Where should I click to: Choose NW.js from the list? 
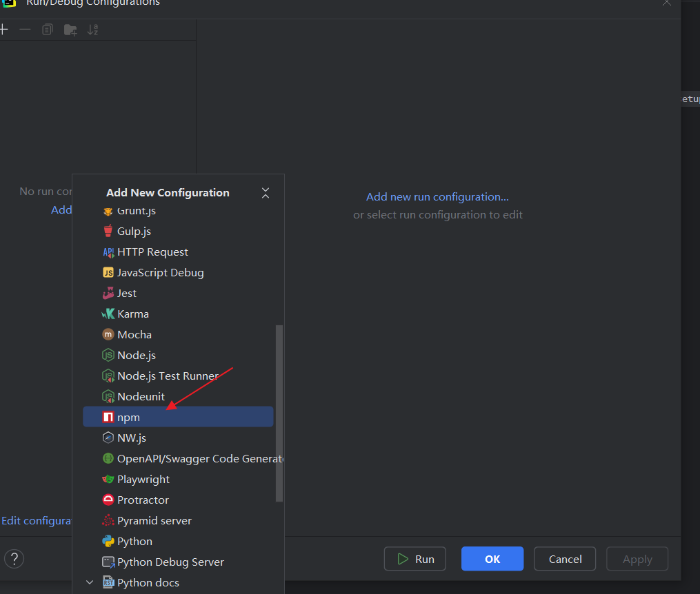coord(178,438)
